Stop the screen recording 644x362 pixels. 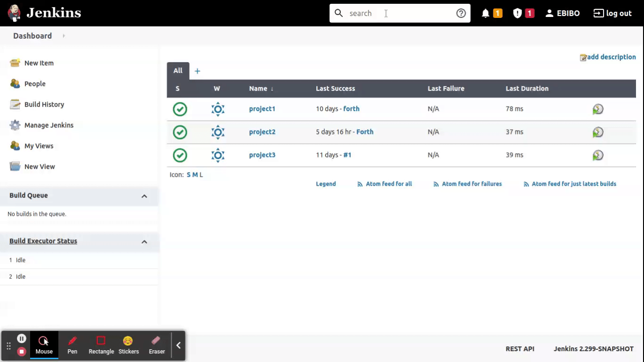(x=22, y=351)
